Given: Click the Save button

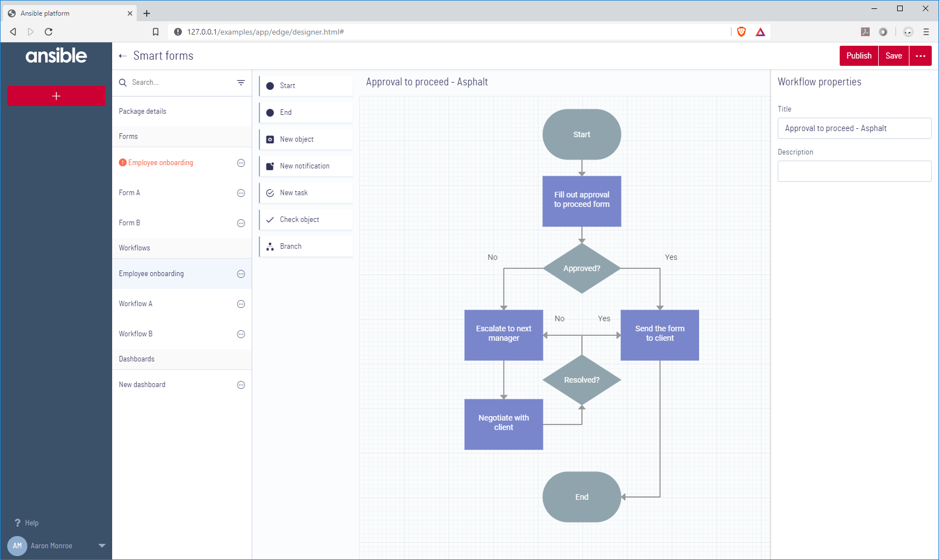Looking at the screenshot, I should pyautogui.click(x=894, y=56).
